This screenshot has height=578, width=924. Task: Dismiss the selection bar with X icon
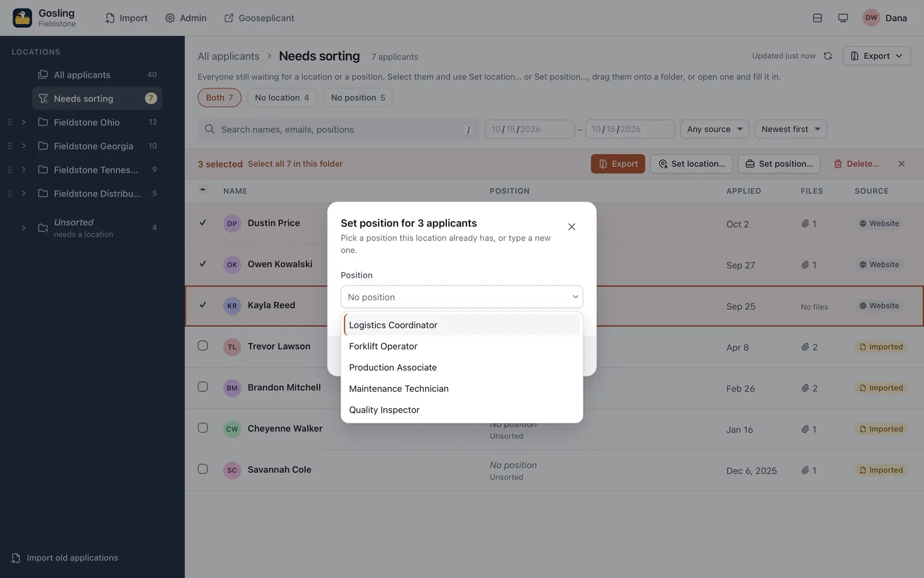(901, 164)
